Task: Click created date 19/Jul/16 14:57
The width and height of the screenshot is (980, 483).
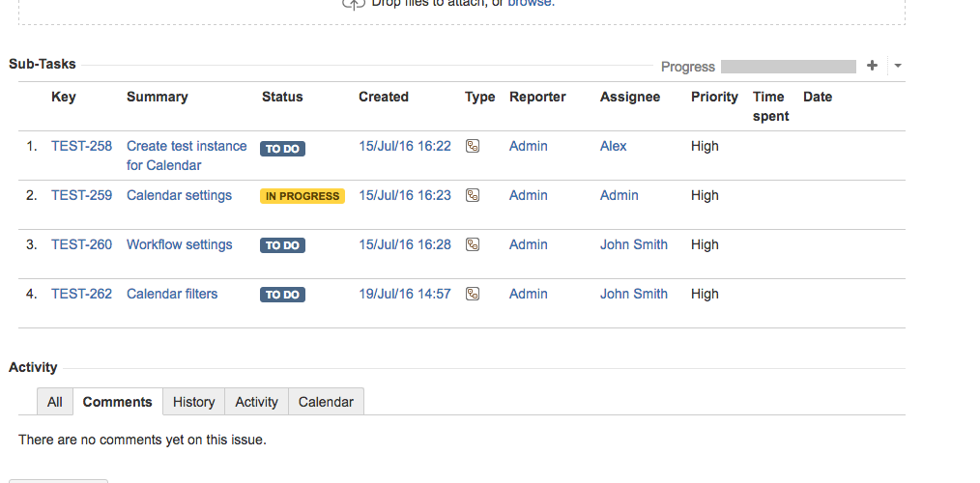Action: (404, 295)
